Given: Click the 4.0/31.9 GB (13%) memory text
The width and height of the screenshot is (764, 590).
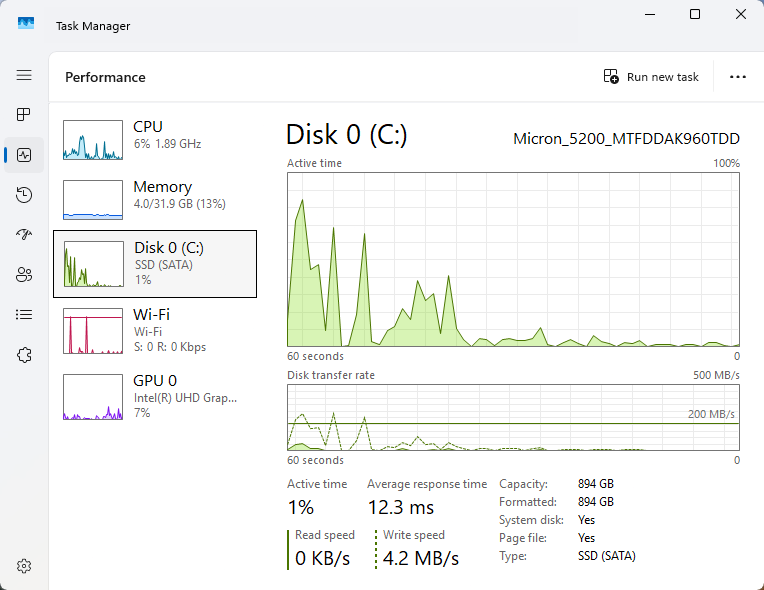Looking at the screenshot, I should click(x=179, y=204).
